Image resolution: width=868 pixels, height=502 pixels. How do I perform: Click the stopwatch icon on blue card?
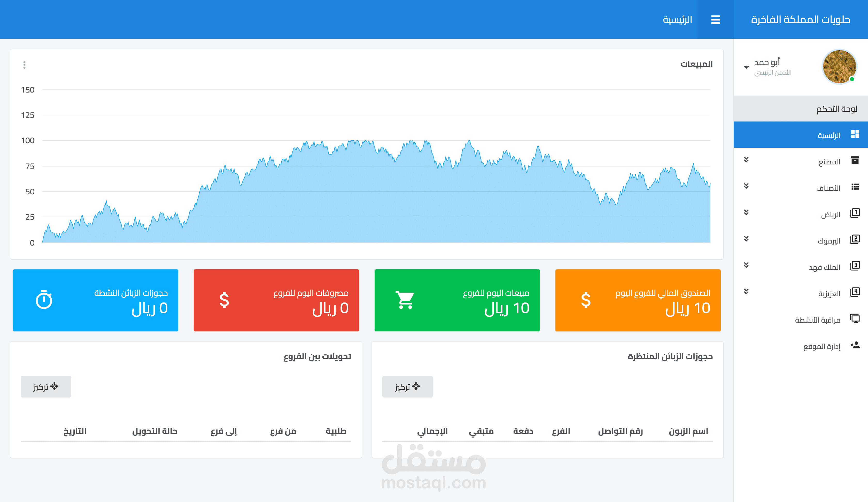pos(44,300)
